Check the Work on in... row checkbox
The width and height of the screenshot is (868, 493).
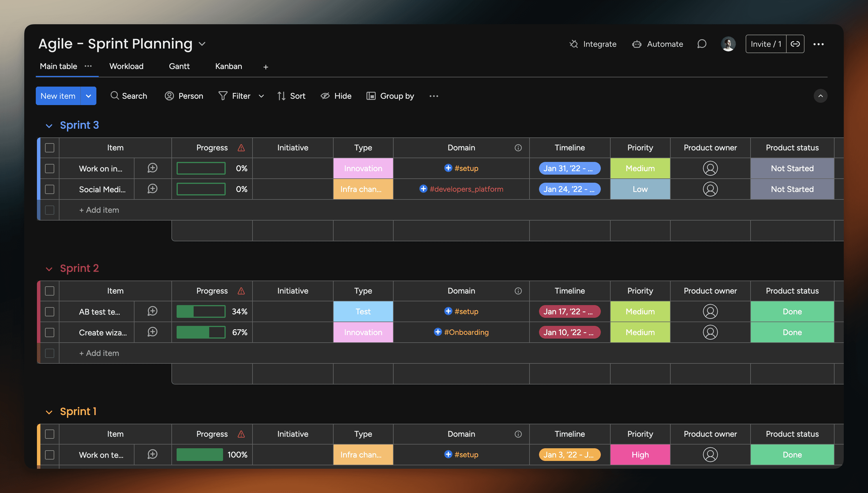click(x=50, y=169)
